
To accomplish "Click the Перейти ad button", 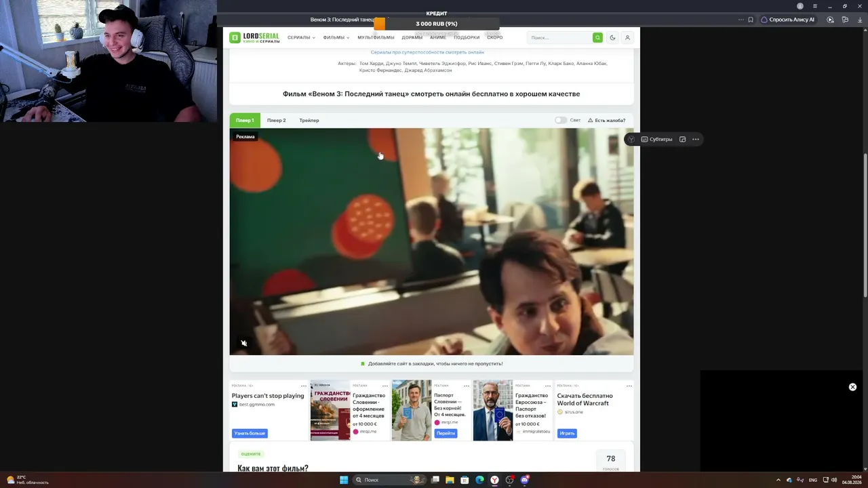I will coord(446,433).
